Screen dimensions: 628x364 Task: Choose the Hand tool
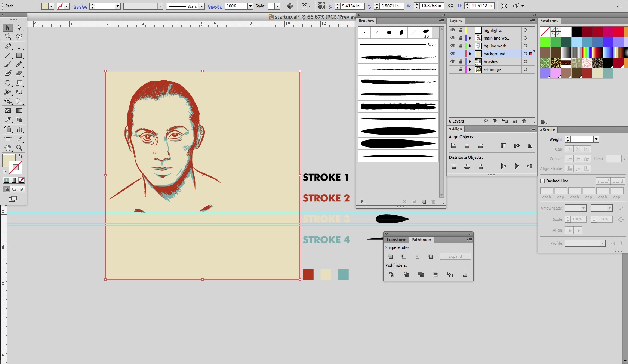tap(8, 148)
